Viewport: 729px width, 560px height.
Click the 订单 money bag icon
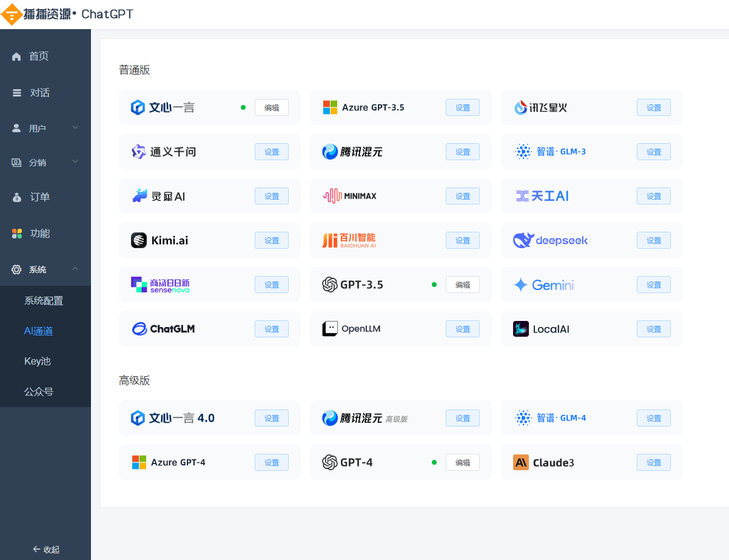(17, 197)
